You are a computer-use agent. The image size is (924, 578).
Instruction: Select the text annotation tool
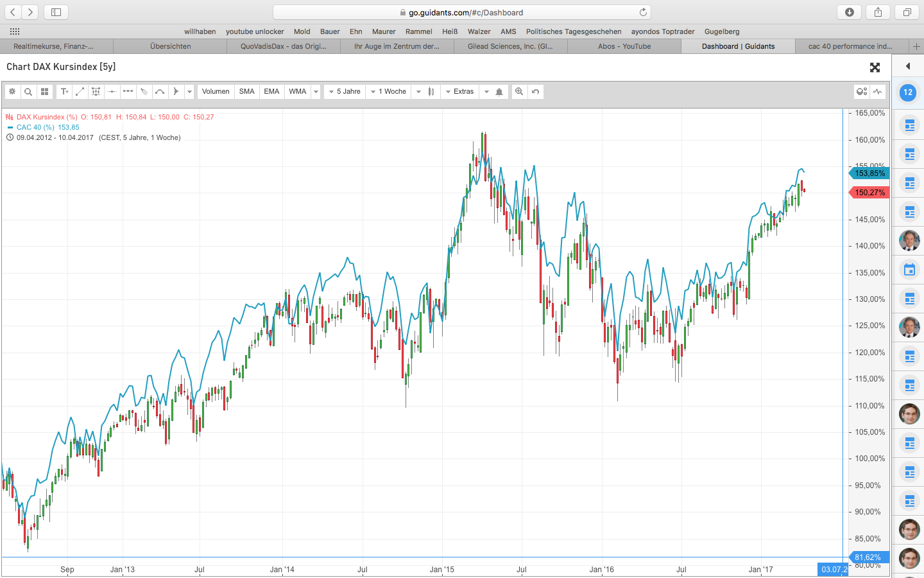64,91
